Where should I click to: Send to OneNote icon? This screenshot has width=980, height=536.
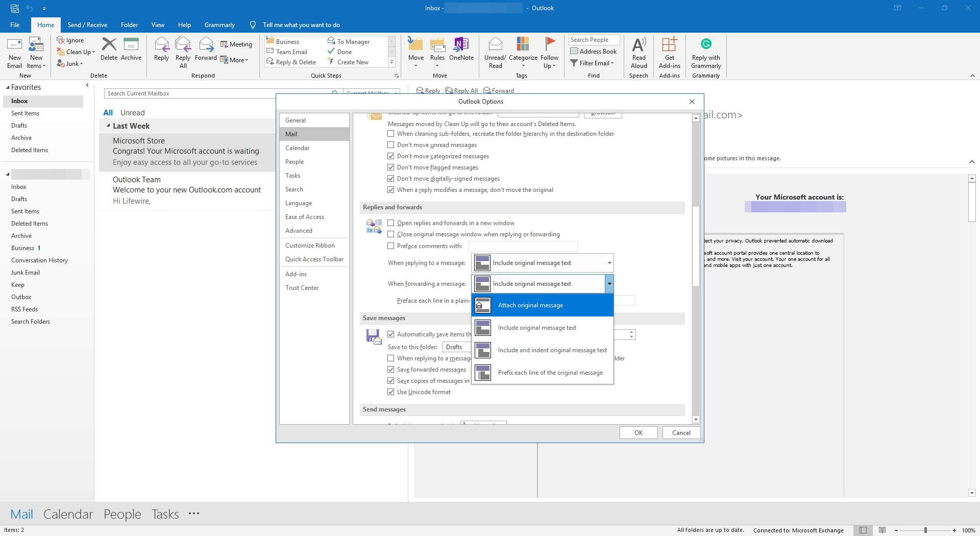tap(461, 50)
